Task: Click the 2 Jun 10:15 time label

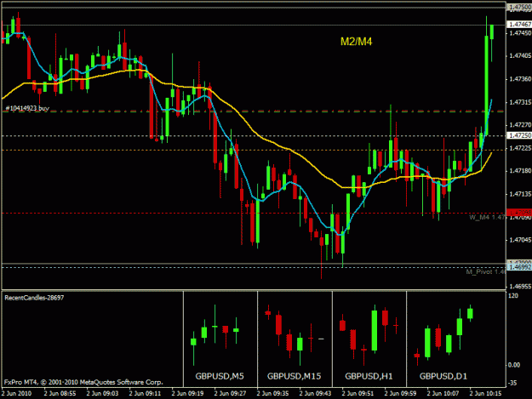Action: pyautogui.click(x=485, y=393)
